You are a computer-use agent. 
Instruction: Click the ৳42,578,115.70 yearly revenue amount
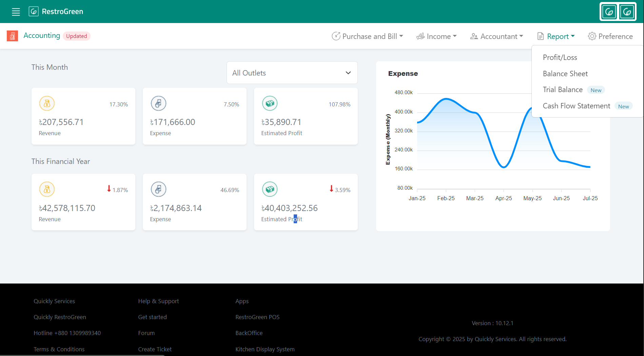pos(67,208)
